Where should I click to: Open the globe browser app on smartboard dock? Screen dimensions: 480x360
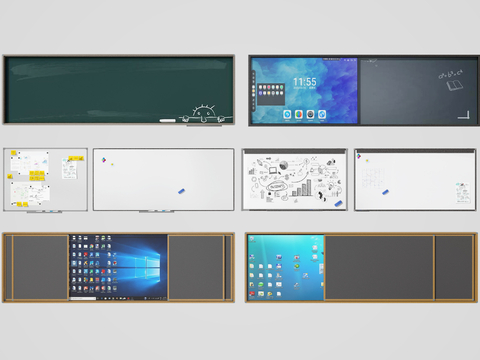click(322, 115)
